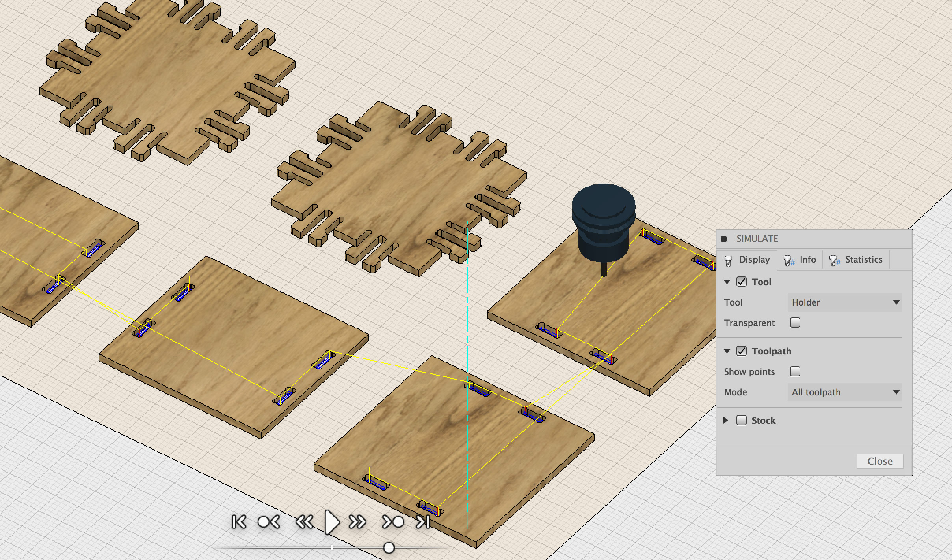
Task: Toggle the Toolpath checkbox
Action: (742, 351)
